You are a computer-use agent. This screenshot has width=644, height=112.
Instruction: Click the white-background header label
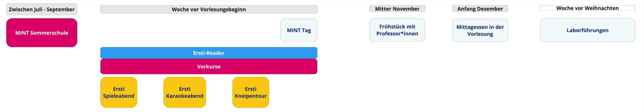click(x=587, y=8)
